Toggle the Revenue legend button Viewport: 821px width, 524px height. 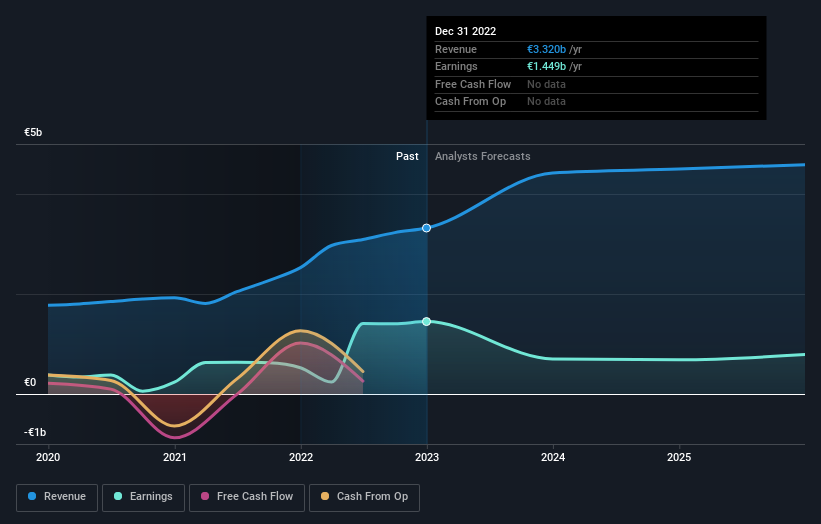57,497
